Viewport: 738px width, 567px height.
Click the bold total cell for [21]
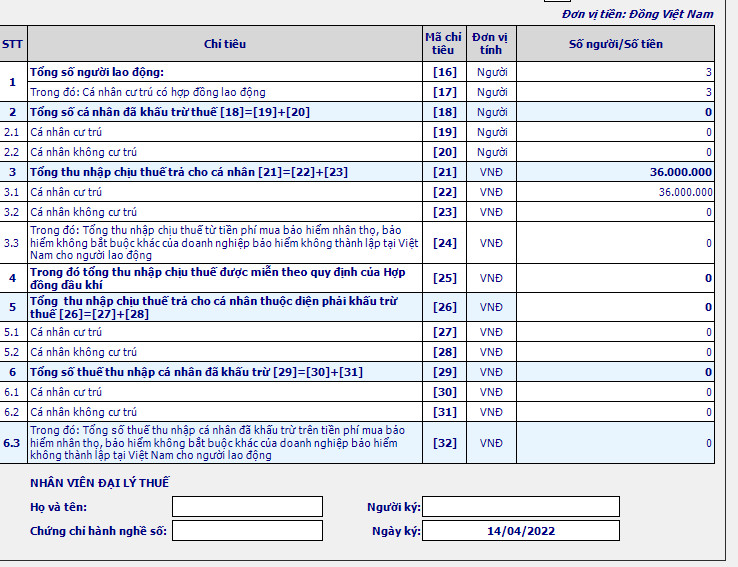click(615, 172)
